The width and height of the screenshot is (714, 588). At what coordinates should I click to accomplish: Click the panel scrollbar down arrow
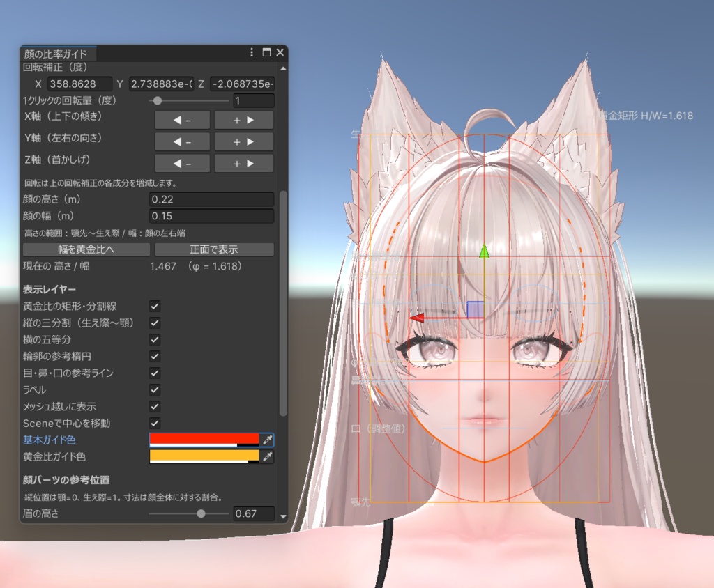tap(283, 516)
